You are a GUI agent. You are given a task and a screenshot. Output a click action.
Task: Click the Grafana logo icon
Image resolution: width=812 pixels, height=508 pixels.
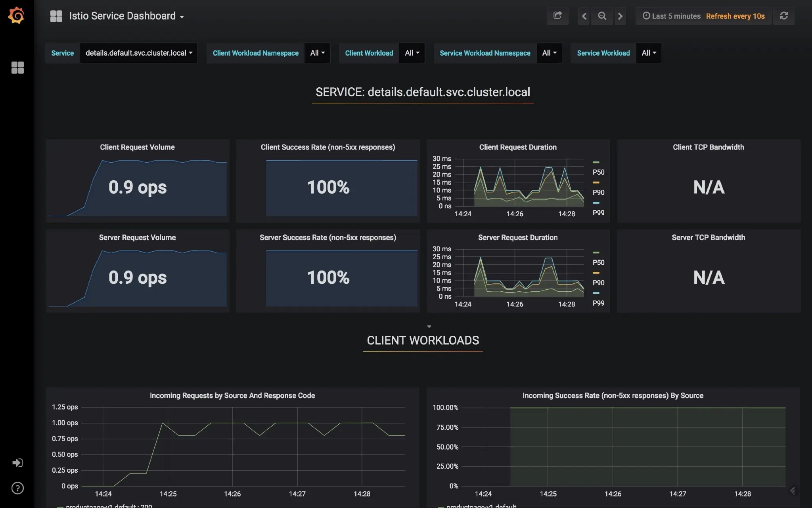[x=16, y=16]
